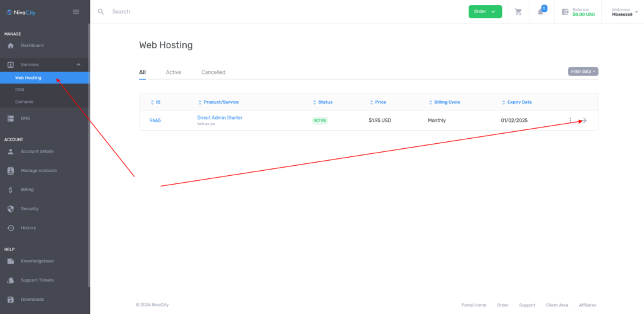The height and width of the screenshot is (314, 644).
Task: Expand the Welcome Mbekezeli user menu arrow
Action: point(636,12)
